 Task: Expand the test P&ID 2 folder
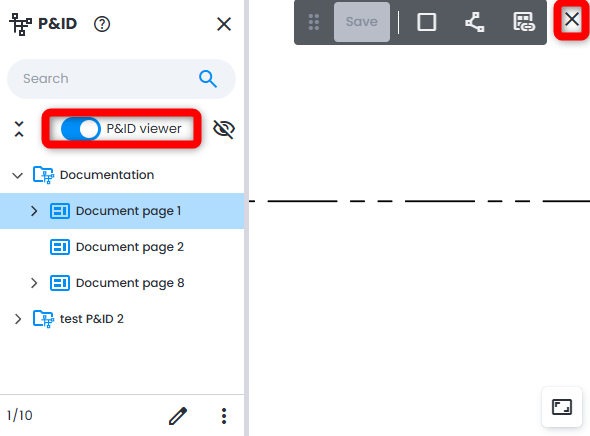tap(17, 319)
